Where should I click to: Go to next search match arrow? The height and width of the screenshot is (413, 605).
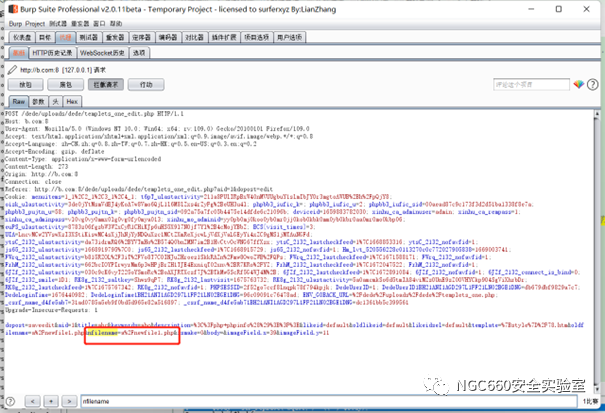[x=69, y=401]
